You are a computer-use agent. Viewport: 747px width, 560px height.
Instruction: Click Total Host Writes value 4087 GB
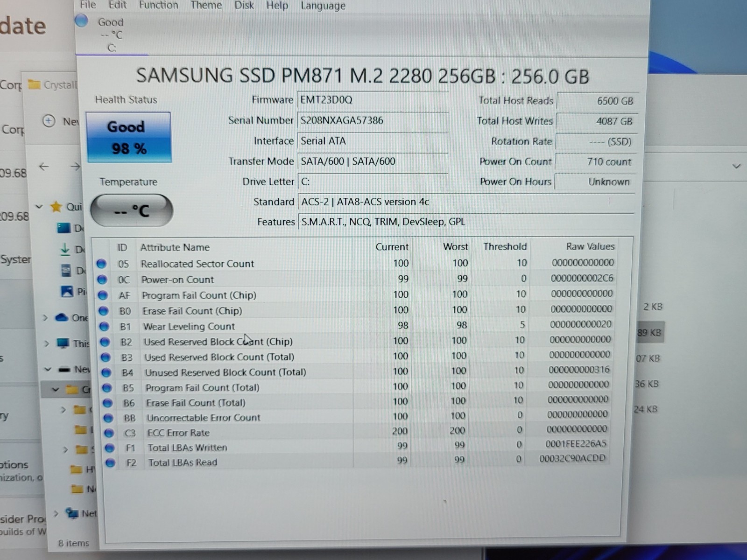coord(597,121)
